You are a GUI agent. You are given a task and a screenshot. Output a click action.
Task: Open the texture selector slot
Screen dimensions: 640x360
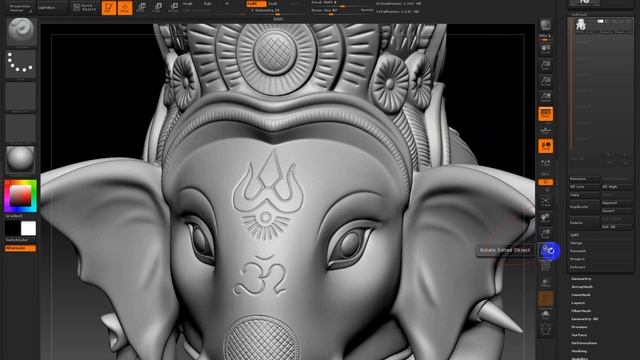20,128
